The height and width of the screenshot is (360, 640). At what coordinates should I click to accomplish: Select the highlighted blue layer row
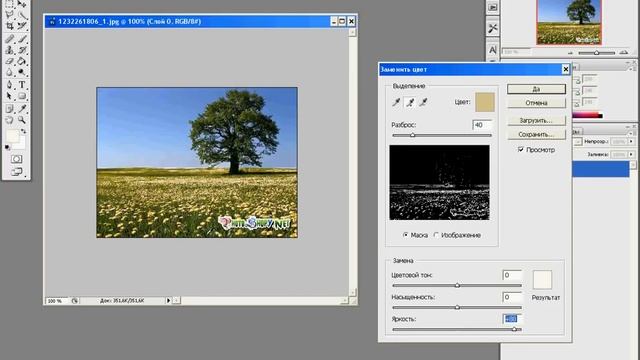(601, 169)
